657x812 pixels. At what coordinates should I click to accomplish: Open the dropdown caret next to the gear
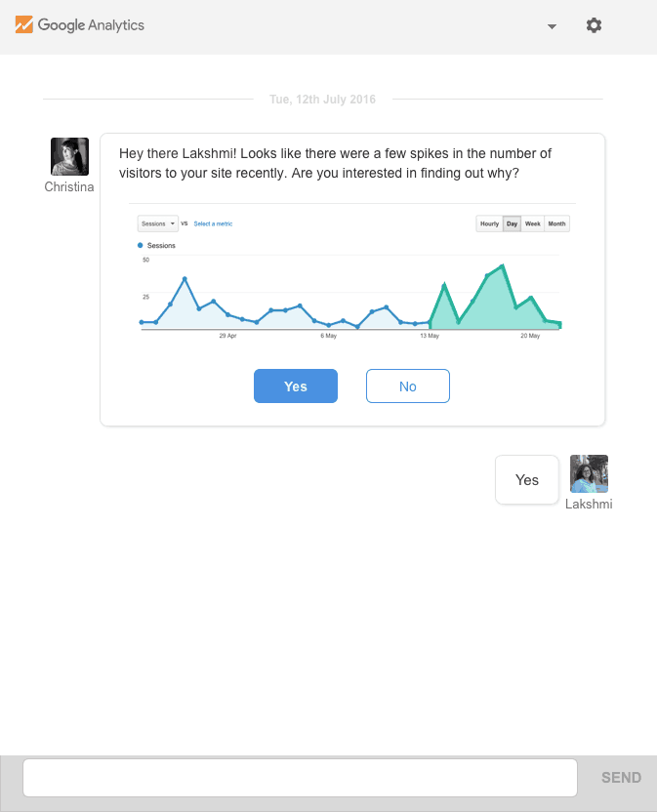[x=552, y=26]
